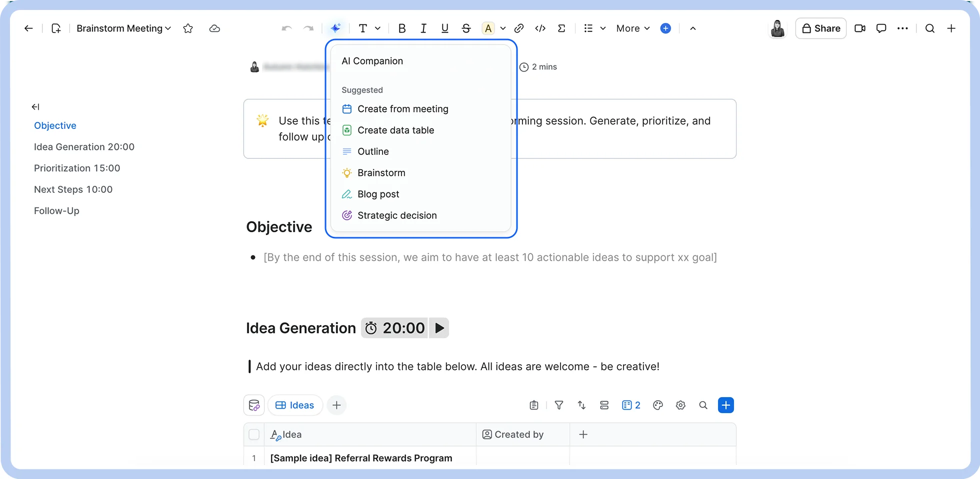Open the filter icon above the Ideas table

(x=558, y=405)
